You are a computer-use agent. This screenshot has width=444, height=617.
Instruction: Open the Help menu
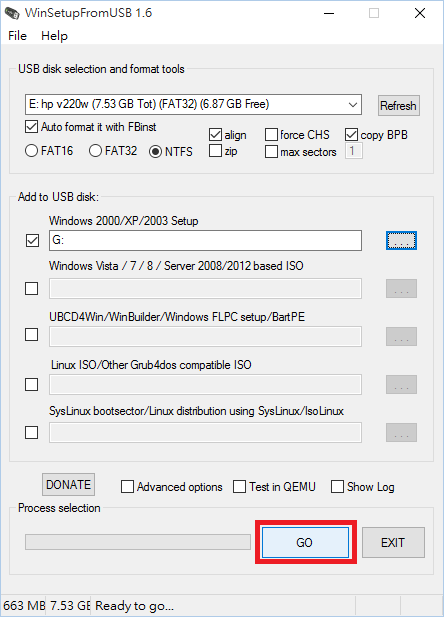coord(54,36)
